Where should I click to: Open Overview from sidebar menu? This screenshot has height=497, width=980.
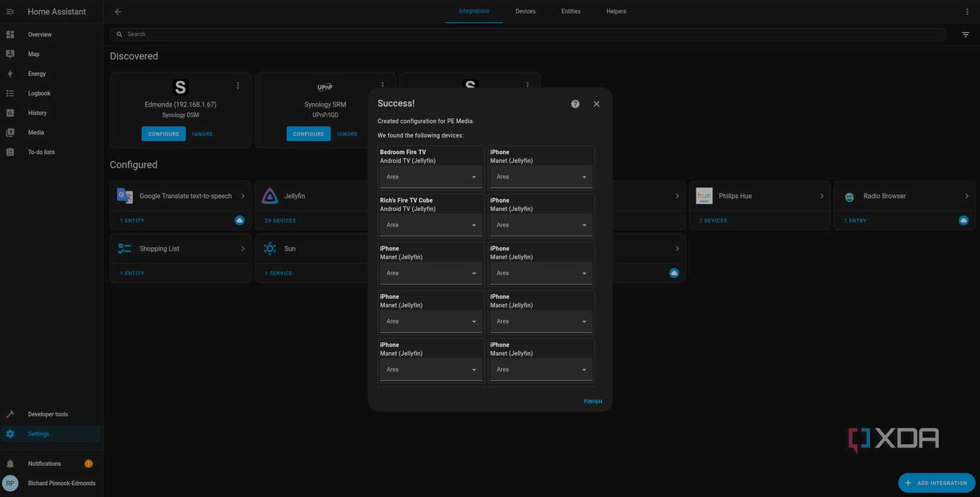(52, 35)
